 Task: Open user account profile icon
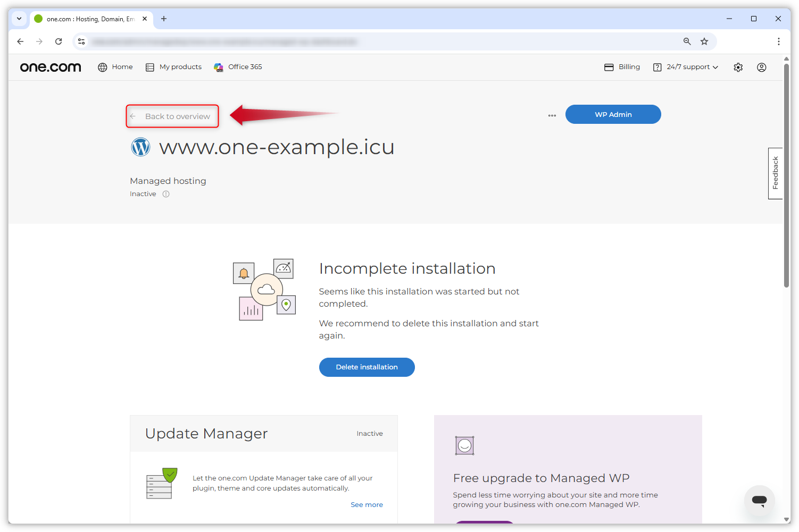point(762,67)
